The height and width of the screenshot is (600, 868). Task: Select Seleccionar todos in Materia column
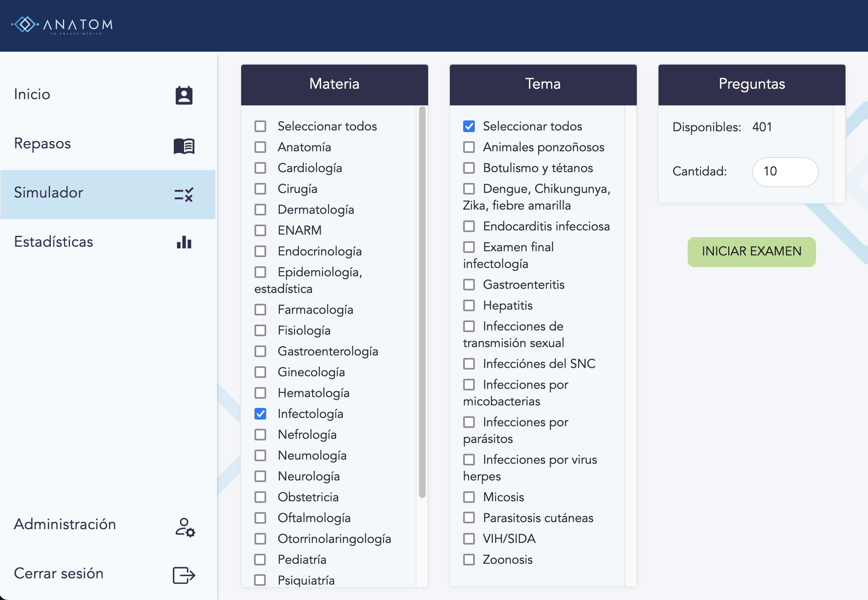click(260, 126)
